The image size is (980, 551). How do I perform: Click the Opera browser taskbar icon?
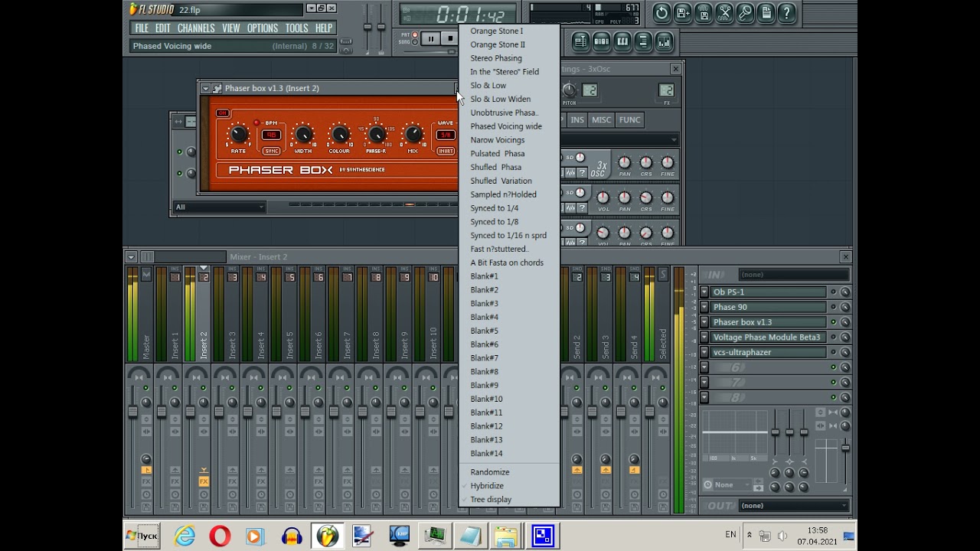click(220, 536)
